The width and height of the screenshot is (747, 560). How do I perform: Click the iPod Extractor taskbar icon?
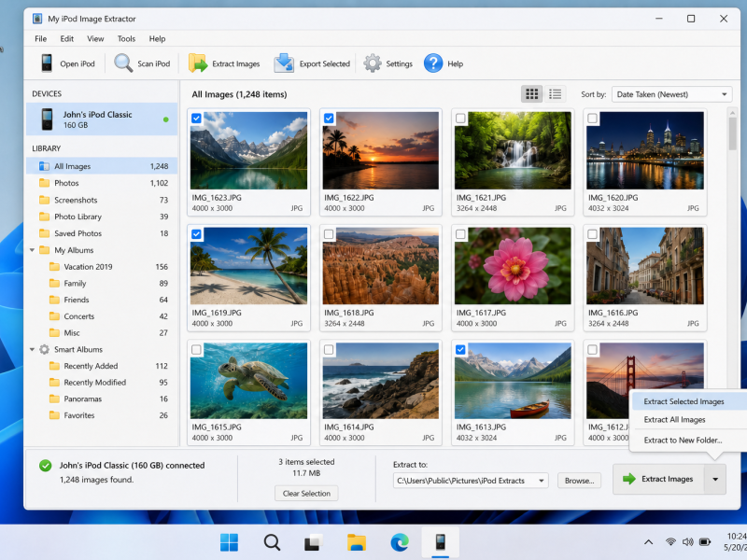(440, 542)
